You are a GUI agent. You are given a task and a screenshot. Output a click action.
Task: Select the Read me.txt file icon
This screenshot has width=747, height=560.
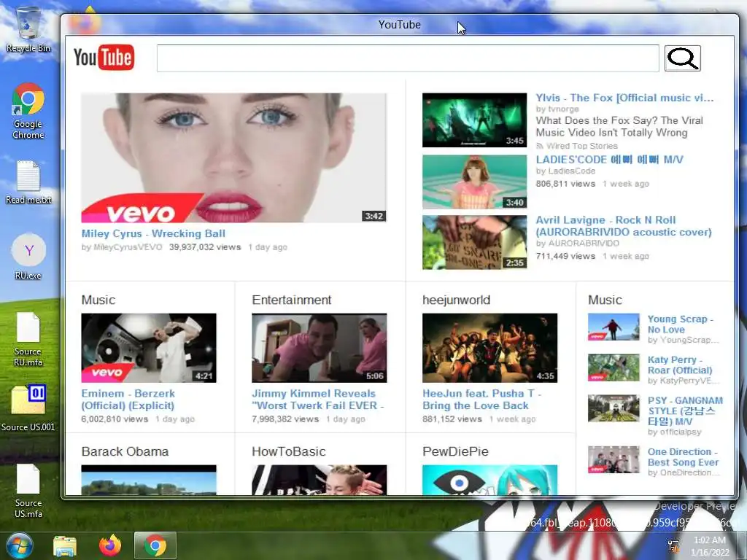pos(28,182)
